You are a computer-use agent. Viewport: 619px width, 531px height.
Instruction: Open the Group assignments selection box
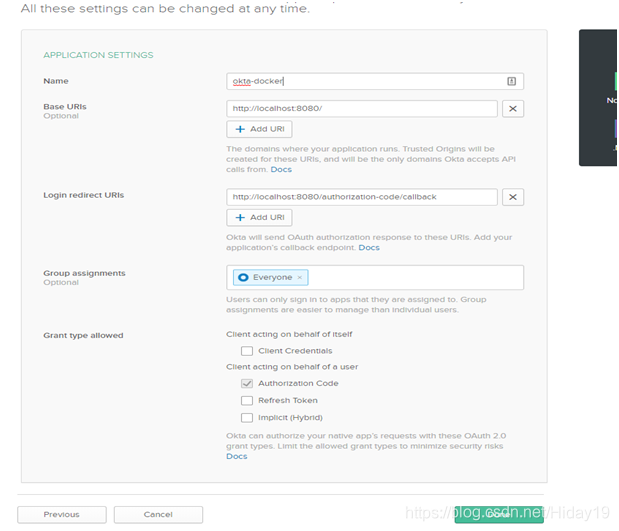click(410, 277)
